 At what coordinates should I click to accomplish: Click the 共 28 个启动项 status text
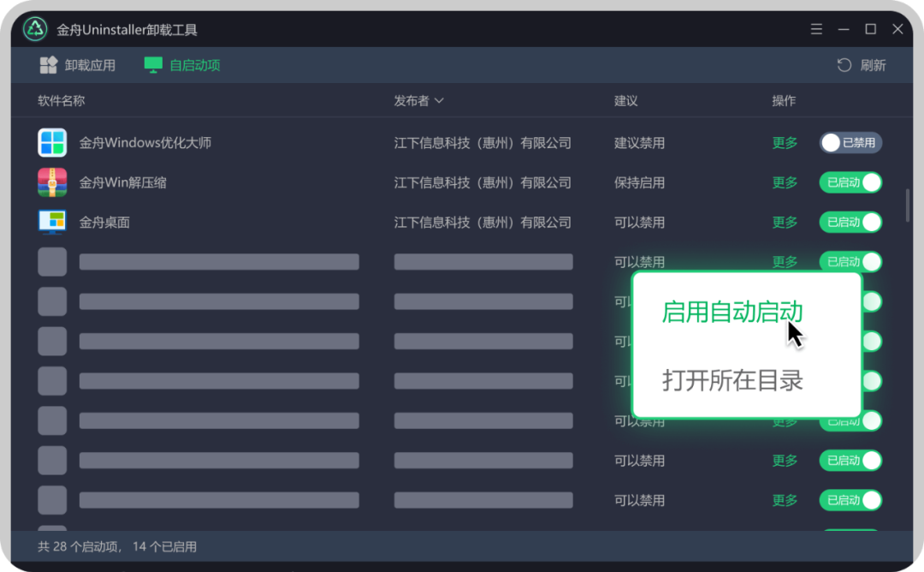click(x=79, y=546)
